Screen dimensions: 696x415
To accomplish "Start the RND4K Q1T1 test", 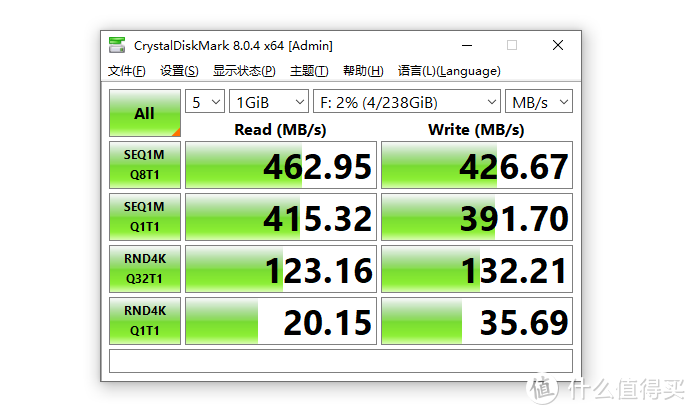I will pyautogui.click(x=145, y=321).
